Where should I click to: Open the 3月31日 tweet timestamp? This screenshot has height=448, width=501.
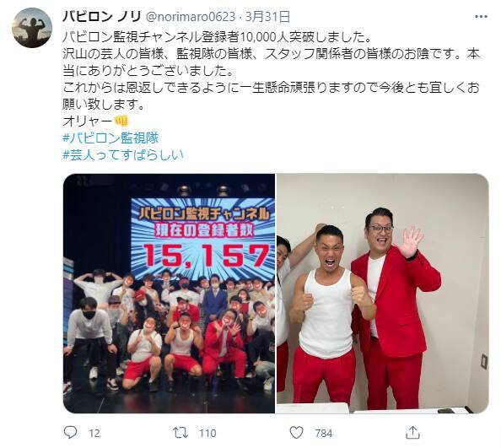pos(267,17)
